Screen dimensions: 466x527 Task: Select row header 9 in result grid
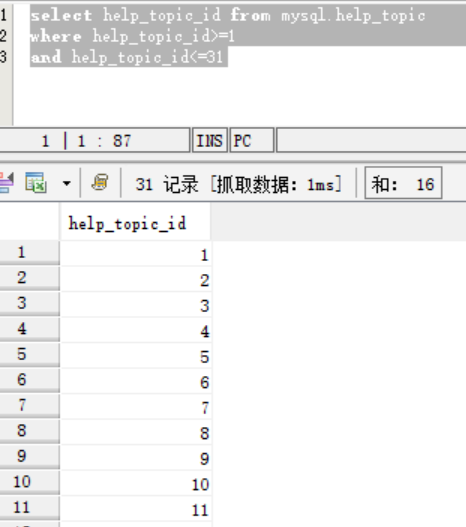30,456
